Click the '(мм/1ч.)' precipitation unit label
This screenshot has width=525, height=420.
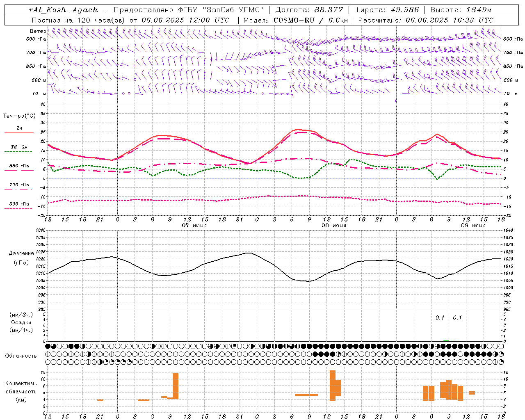click(21, 330)
